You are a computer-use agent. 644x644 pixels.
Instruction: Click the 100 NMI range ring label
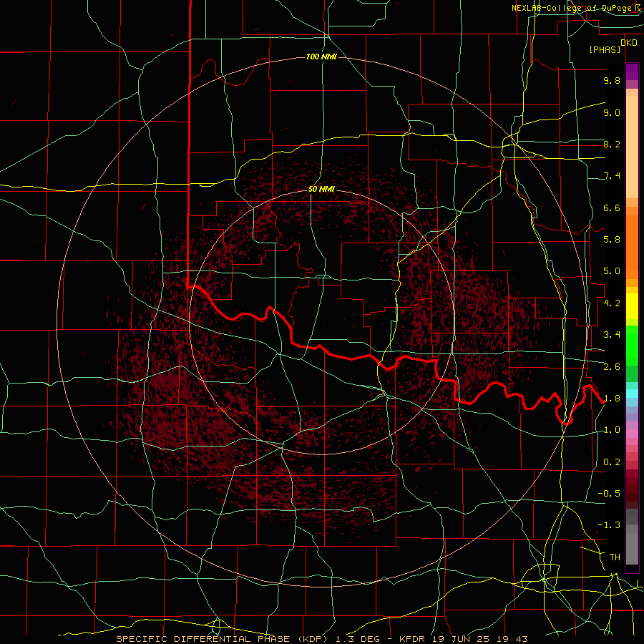coord(321,57)
